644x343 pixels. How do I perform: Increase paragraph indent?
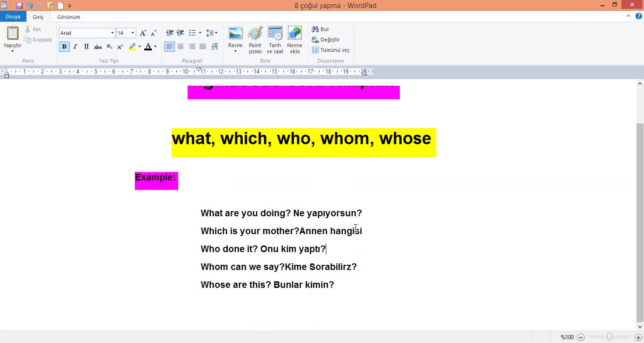180,33
